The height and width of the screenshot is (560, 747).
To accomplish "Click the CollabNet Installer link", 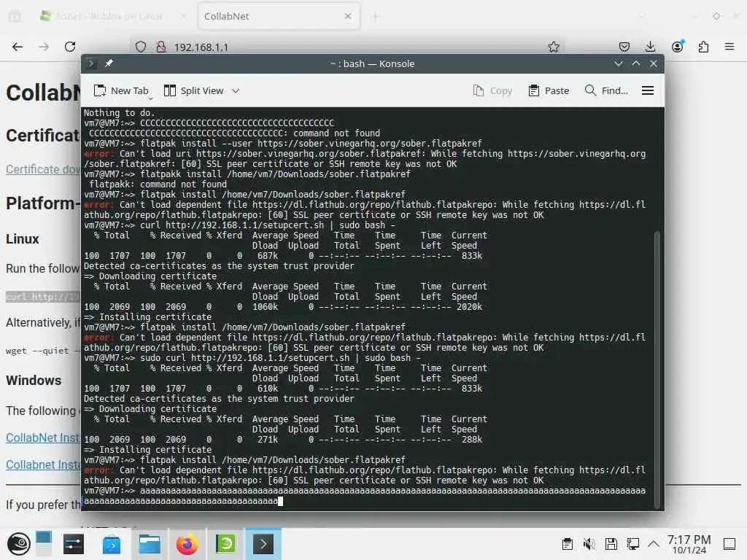I will (43, 437).
